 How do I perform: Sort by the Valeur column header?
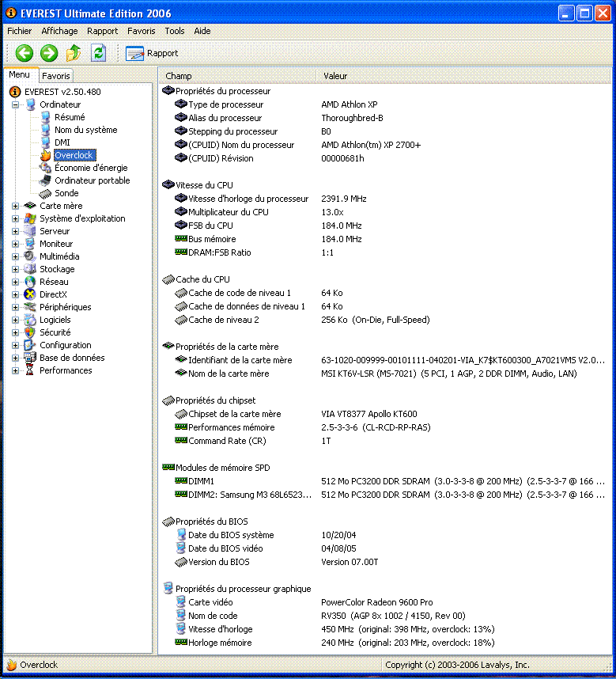(463, 76)
